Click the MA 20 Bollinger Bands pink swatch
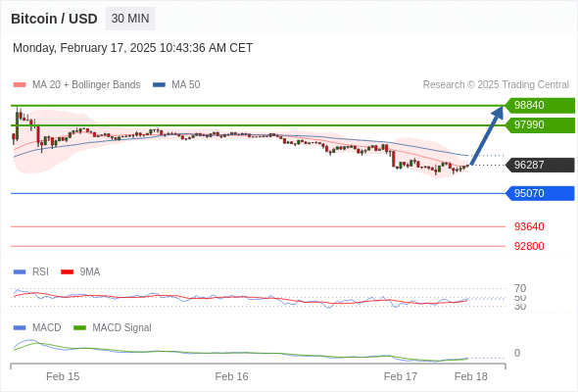 (20, 85)
